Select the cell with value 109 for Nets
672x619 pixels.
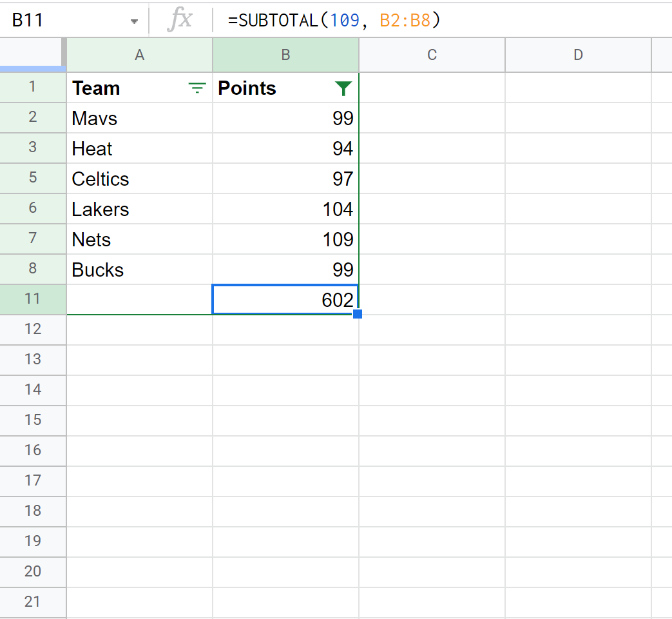pyautogui.click(x=285, y=239)
